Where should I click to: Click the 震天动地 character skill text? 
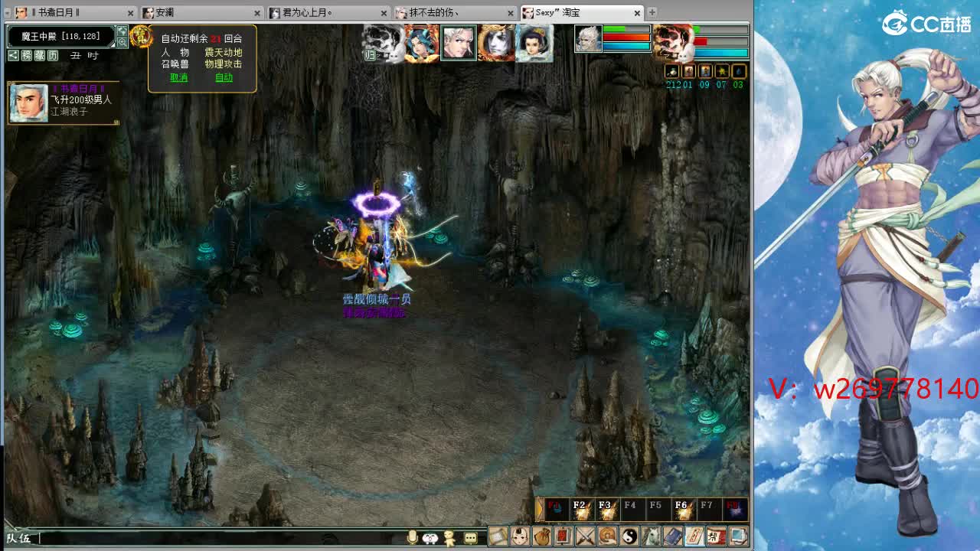pyautogui.click(x=223, y=52)
